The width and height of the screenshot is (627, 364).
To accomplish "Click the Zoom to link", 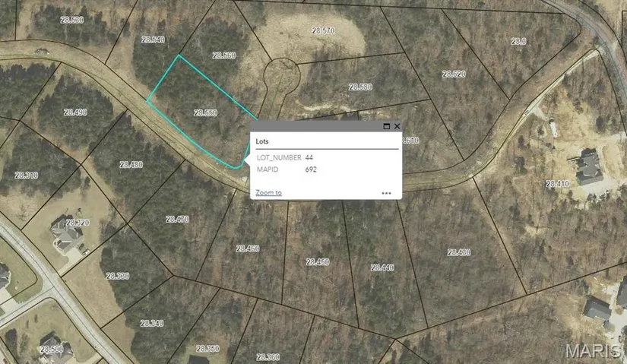I will tap(268, 193).
